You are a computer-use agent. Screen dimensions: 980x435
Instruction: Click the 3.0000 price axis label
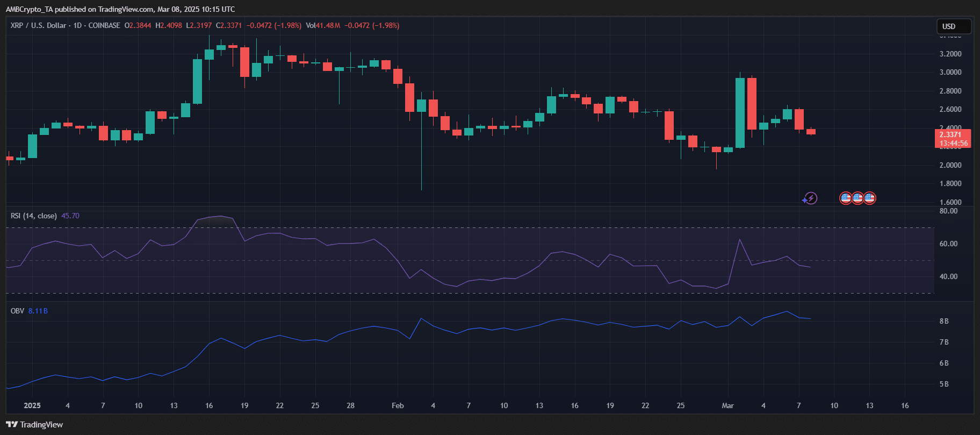pos(950,72)
